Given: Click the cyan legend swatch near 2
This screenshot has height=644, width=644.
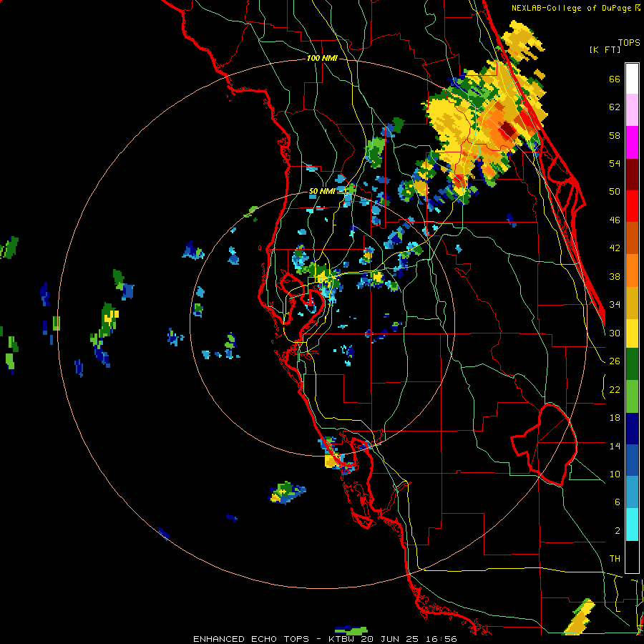Looking at the screenshot, I should [x=632, y=525].
